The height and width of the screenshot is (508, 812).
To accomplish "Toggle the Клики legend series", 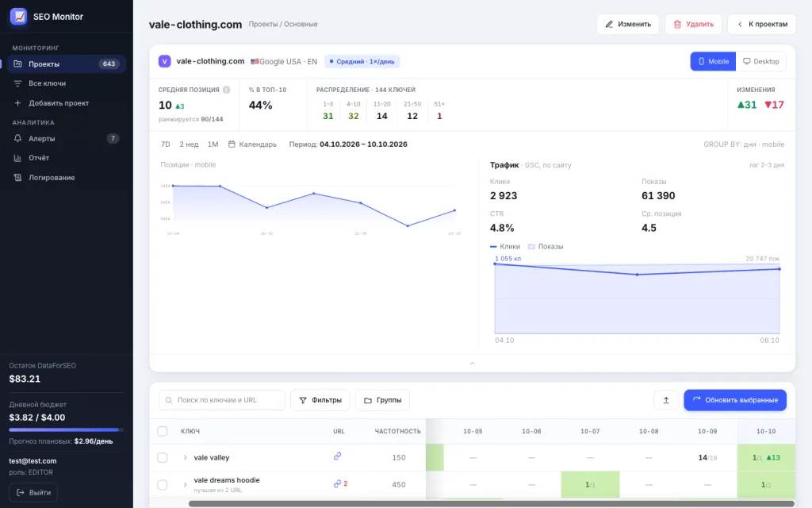I will (x=505, y=247).
